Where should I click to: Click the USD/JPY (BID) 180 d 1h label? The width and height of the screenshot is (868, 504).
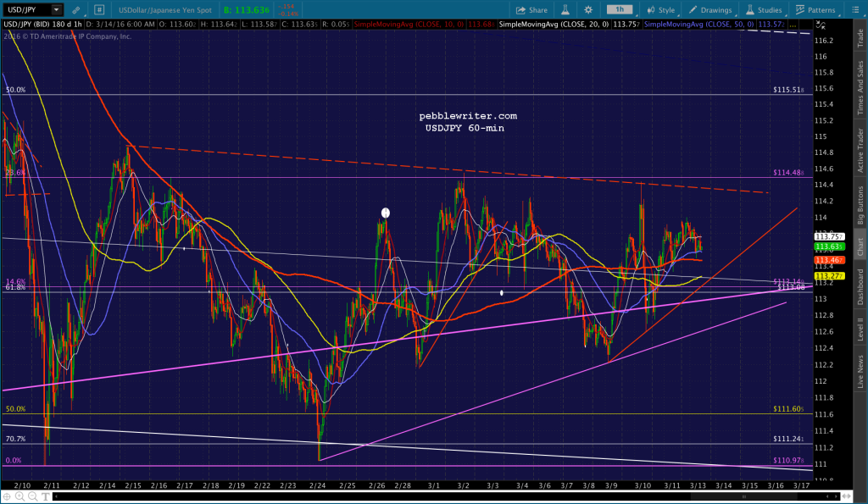(42, 25)
